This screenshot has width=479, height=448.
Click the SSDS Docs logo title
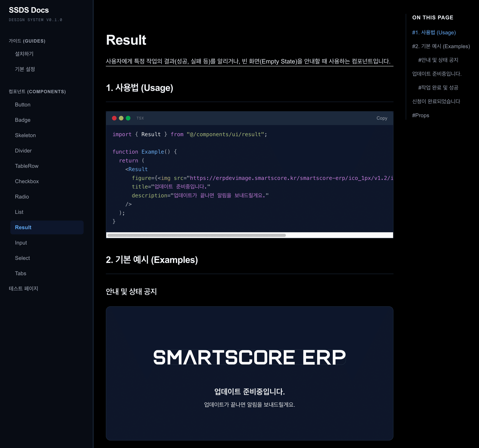pos(29,10)
